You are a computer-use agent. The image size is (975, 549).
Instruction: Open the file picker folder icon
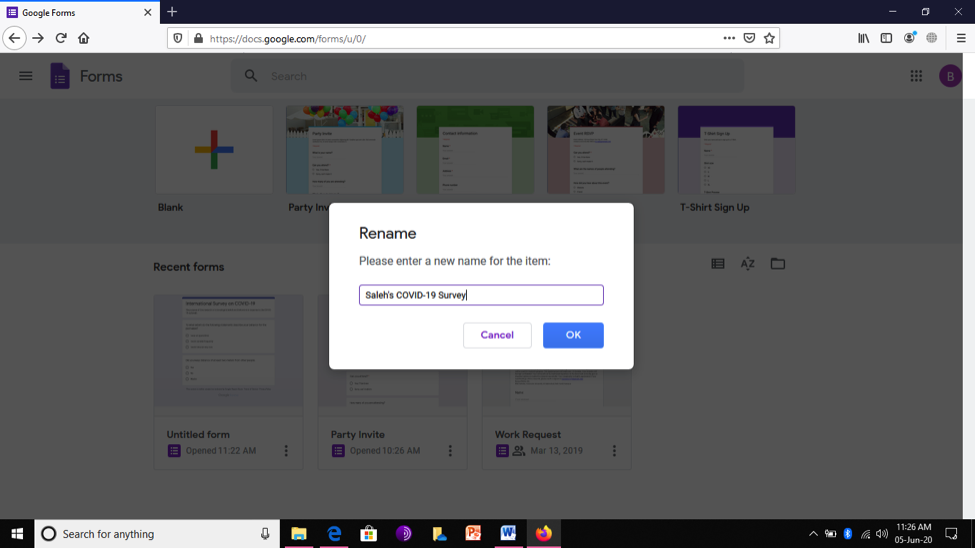pyautogui.click(x=777, y=264)
